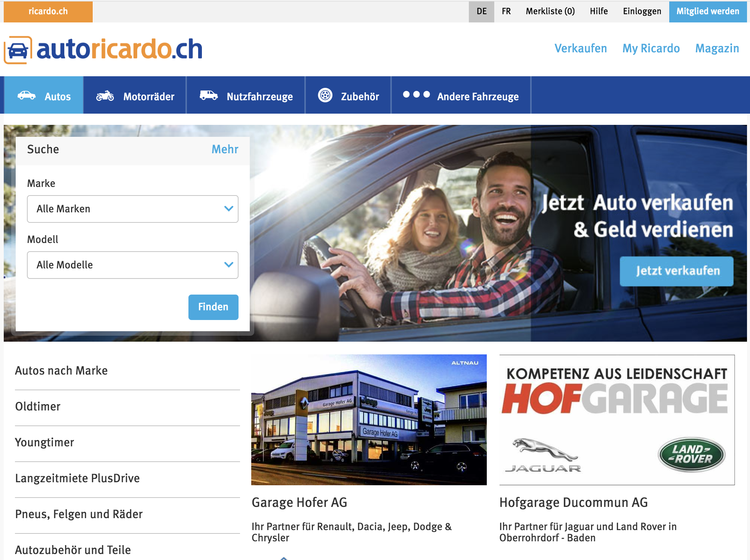Open Andere Fahrzeuge via three-dots icon
750x560 pixels.
(417, 95)
